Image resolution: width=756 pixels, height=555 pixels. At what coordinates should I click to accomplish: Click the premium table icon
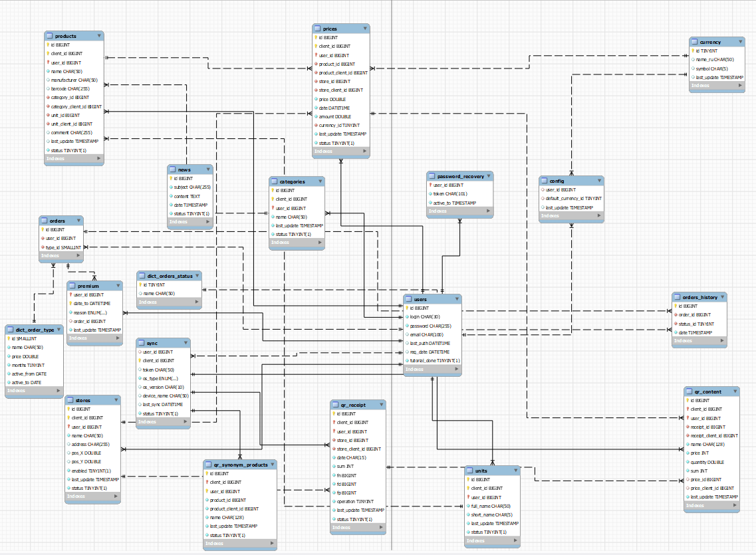pyautogui.click(x=72, y=286)
